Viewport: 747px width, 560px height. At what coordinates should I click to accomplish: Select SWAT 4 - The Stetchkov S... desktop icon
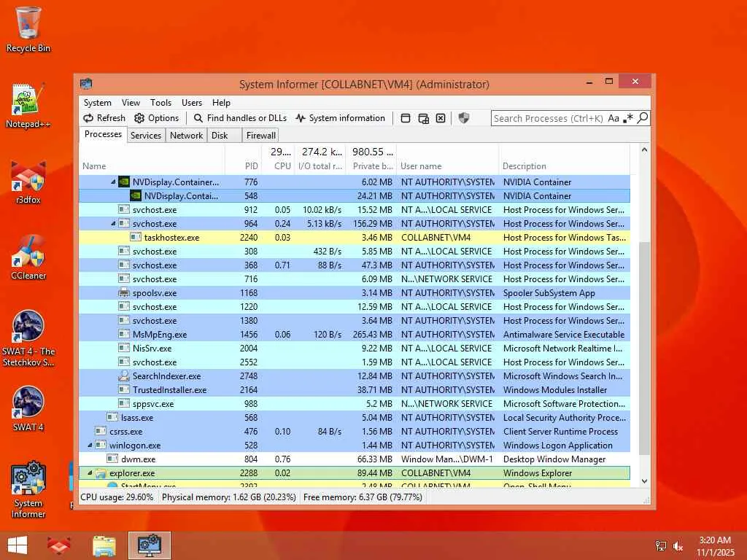click(28, 338)
